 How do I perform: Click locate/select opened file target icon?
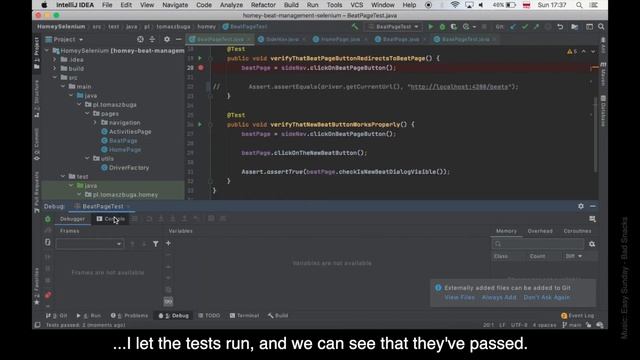[140, 40]
